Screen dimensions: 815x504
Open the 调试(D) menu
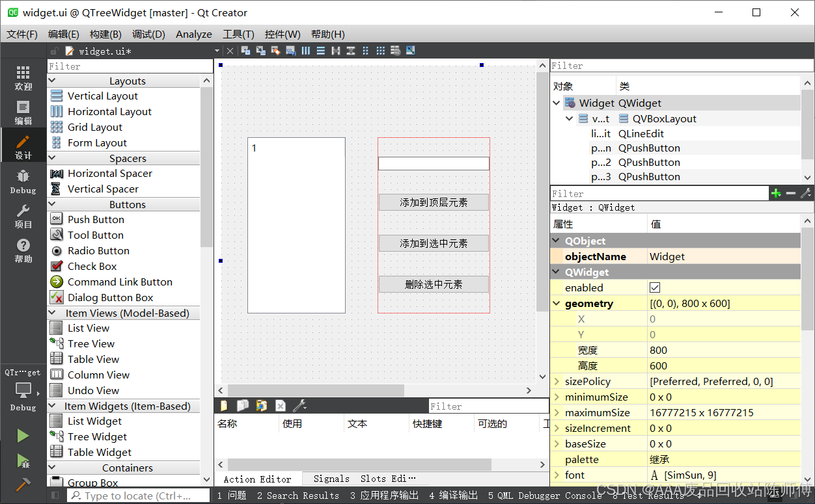point(148,34)
